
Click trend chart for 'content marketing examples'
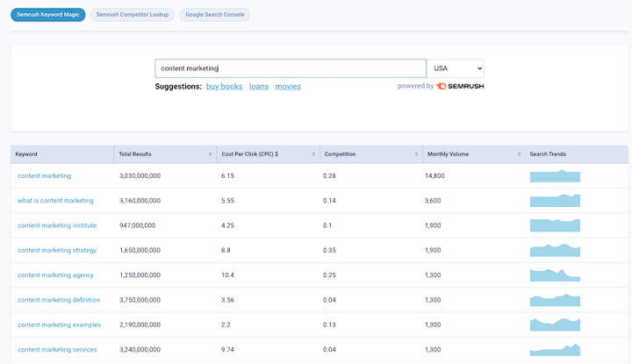[555, 325]
